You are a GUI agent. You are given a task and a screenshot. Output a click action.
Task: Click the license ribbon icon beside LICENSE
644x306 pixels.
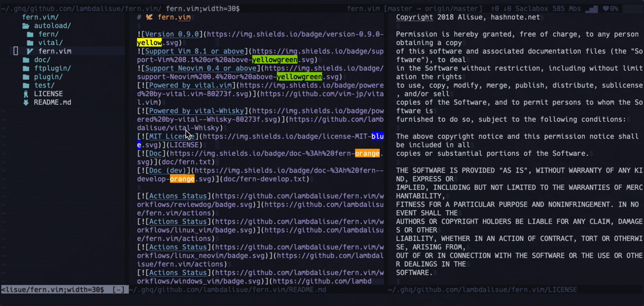click(26, 93)
